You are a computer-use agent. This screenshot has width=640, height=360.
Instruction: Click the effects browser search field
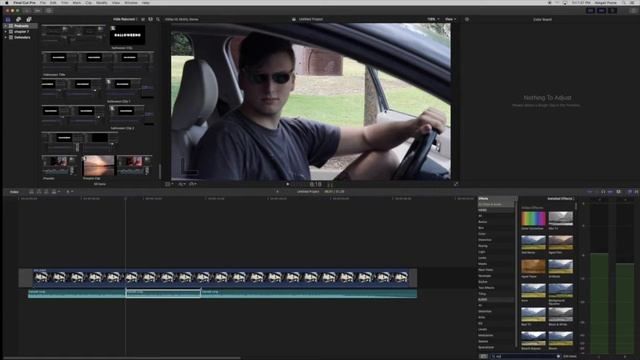click(526, 356)
